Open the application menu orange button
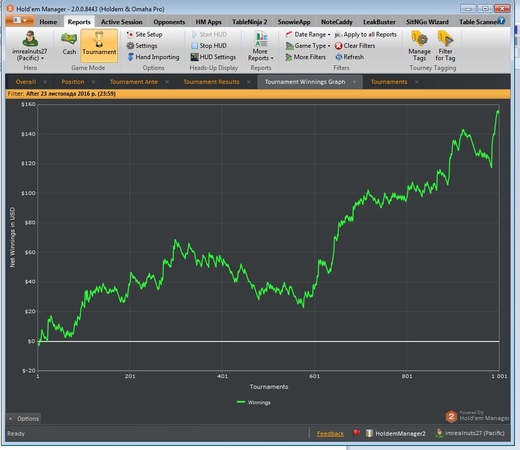The height and width of the screenshot is (450, 520). (x=20, y=21)
